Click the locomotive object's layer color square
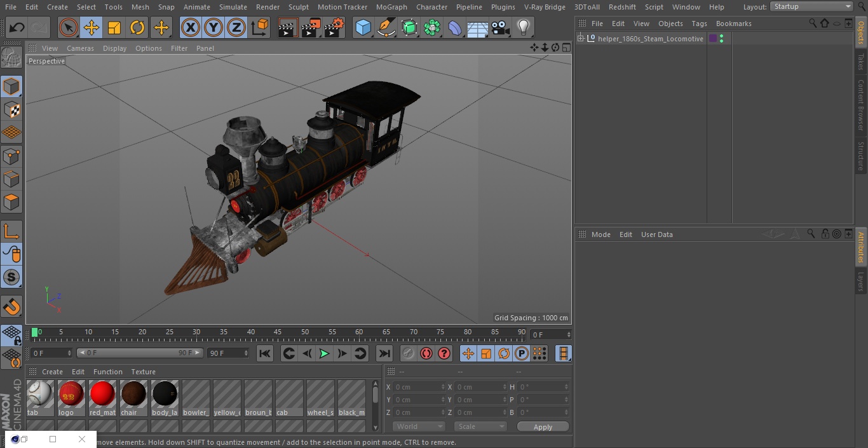 [713, 39]
